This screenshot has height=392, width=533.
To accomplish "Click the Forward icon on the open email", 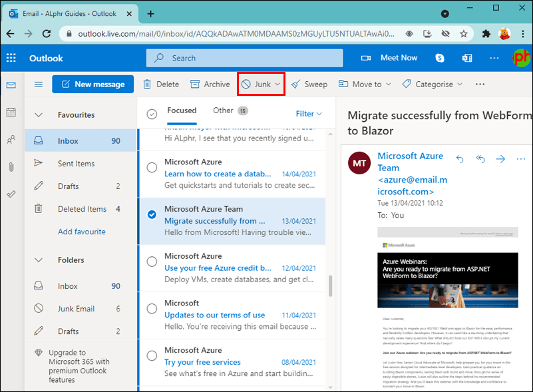I will click(x=500, y=159).
